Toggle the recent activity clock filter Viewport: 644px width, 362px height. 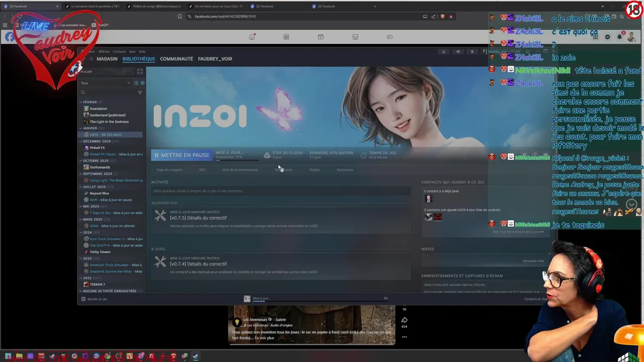click(x=136, y=83)
